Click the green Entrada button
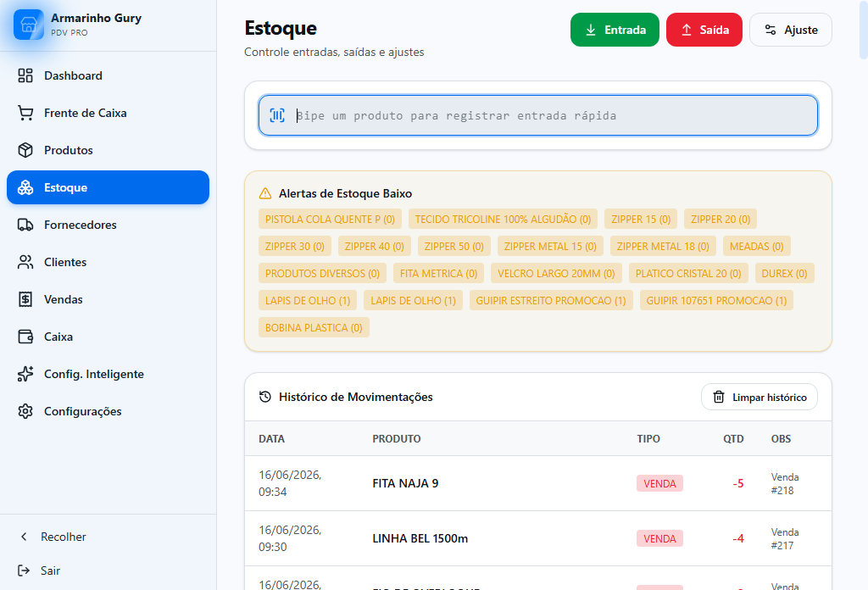Viewport: 868px width, 590px height. click(615, 30)
